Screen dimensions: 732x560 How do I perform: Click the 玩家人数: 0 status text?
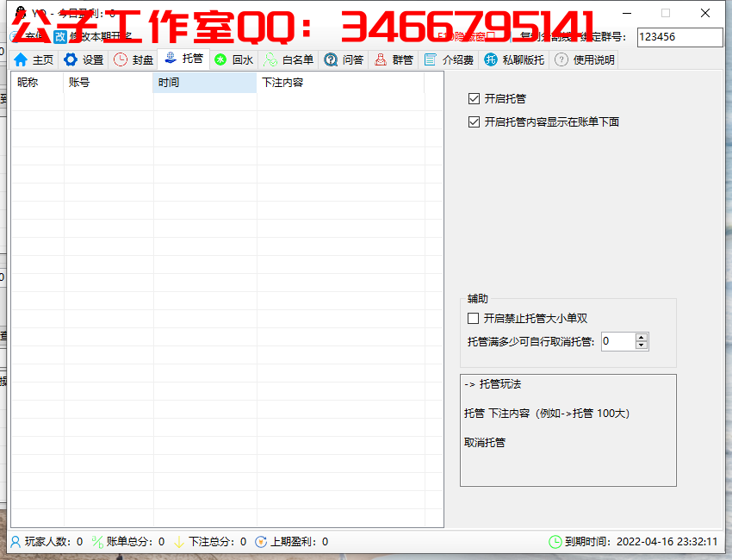click(53, 542)
